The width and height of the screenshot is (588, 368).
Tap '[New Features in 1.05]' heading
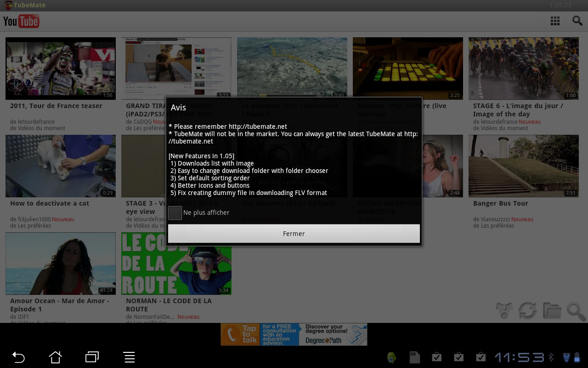tap(201, 156)
